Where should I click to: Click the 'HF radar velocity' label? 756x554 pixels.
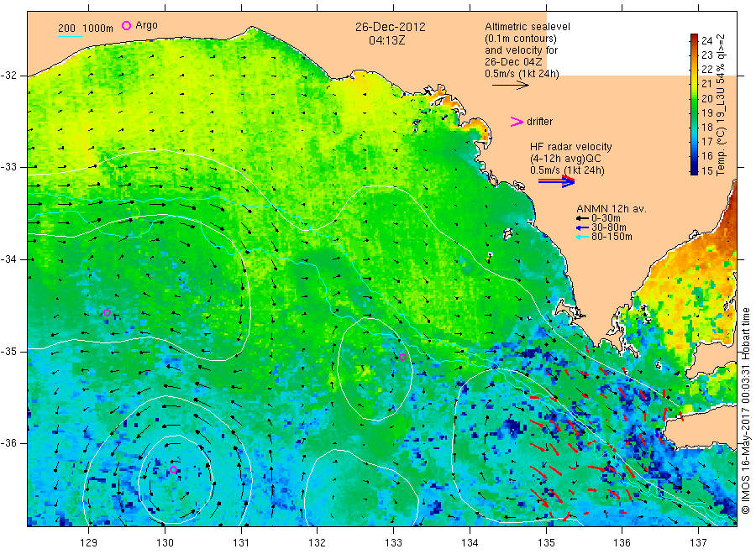click(x=571, y=146)
